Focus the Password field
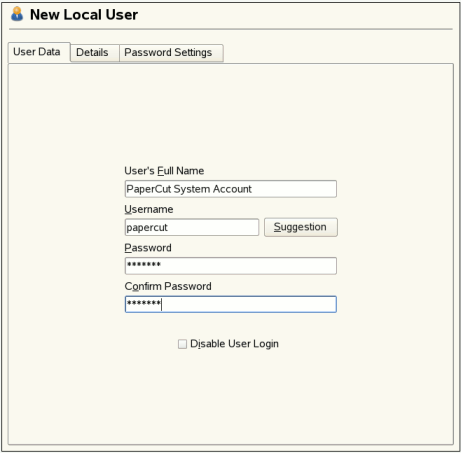This screenshot has width=461, height=453. click(x=231, y=266)
